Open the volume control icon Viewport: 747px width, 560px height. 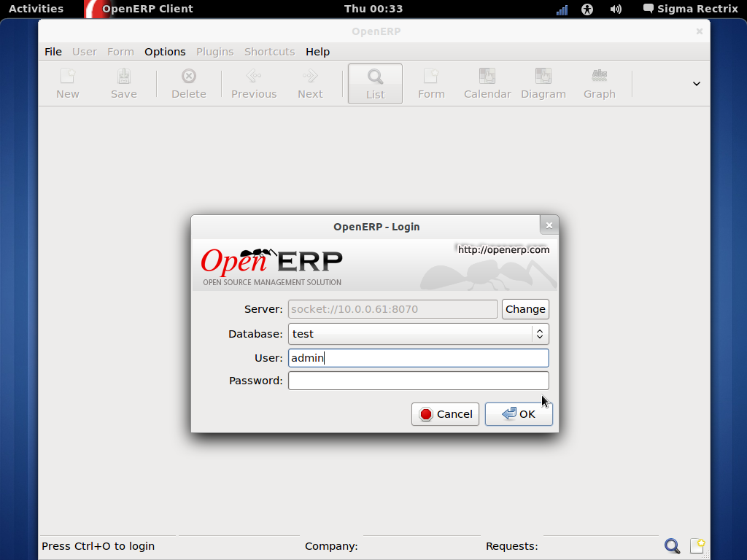(x=616, y=9)
